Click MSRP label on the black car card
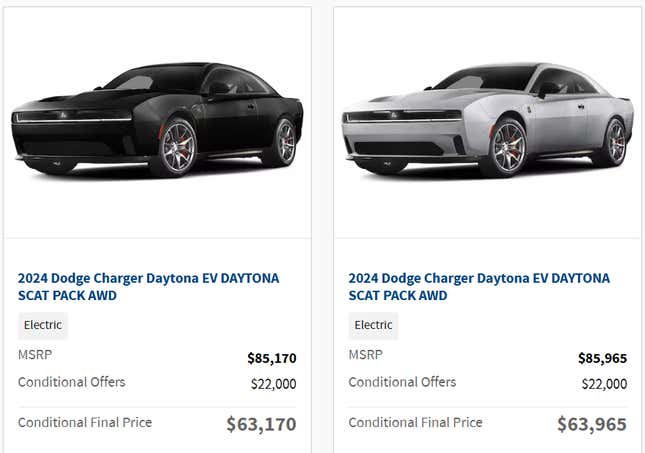 (x=35, y=354)
